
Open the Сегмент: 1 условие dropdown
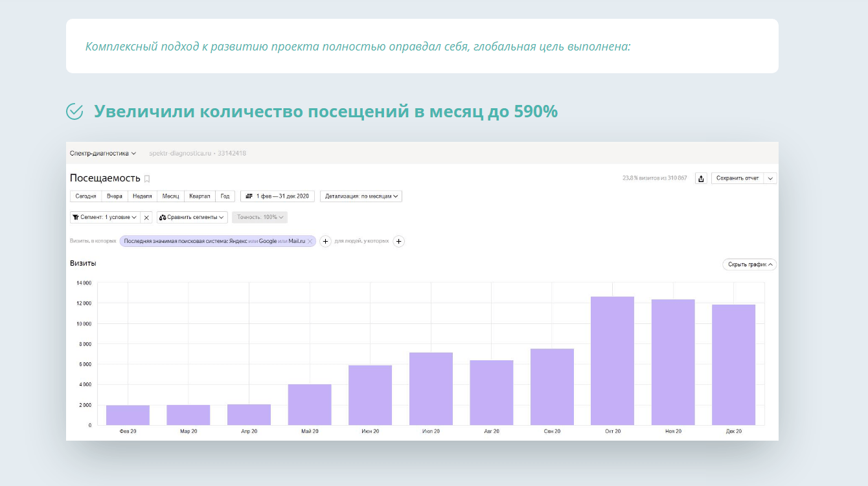105,218
